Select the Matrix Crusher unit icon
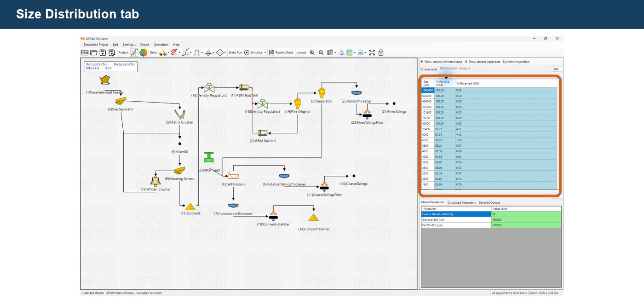 [x=179, y=114]
